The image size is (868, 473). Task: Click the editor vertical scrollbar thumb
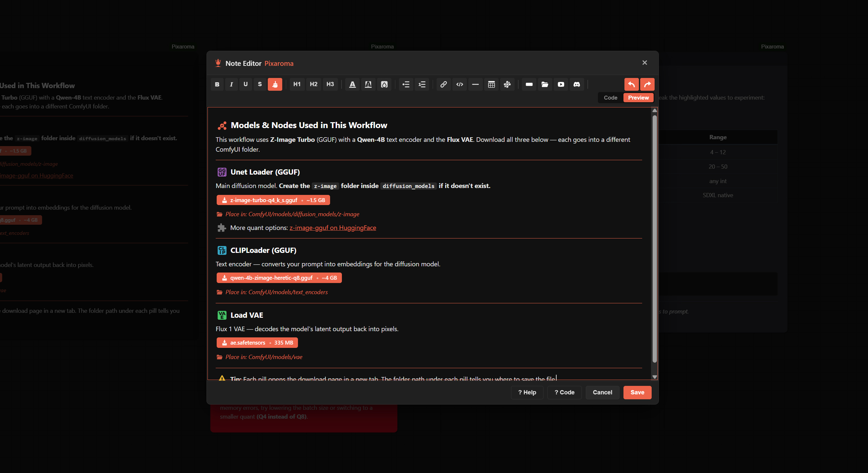click(654, 239)
